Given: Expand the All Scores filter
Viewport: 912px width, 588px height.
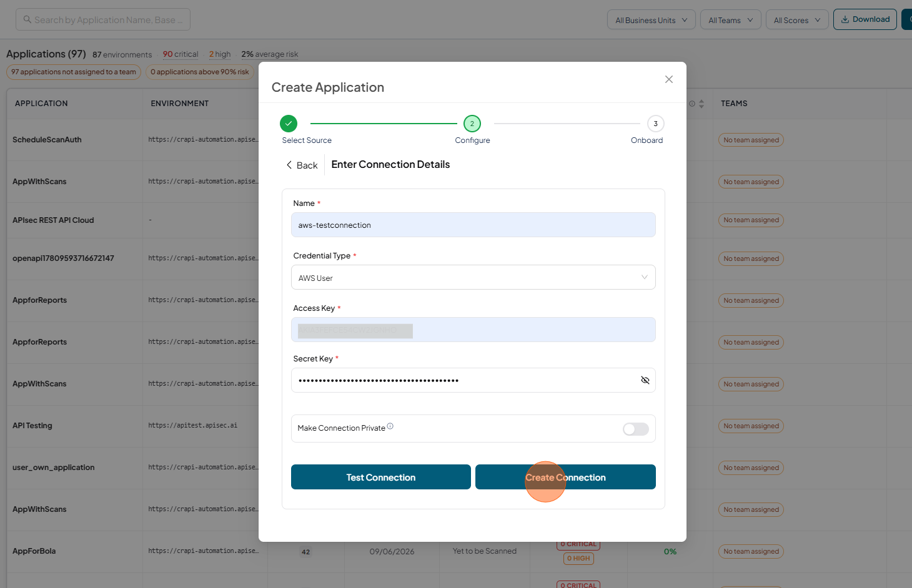Looking at the screenshot, I should pyautogui.click(x=797, y=20).
